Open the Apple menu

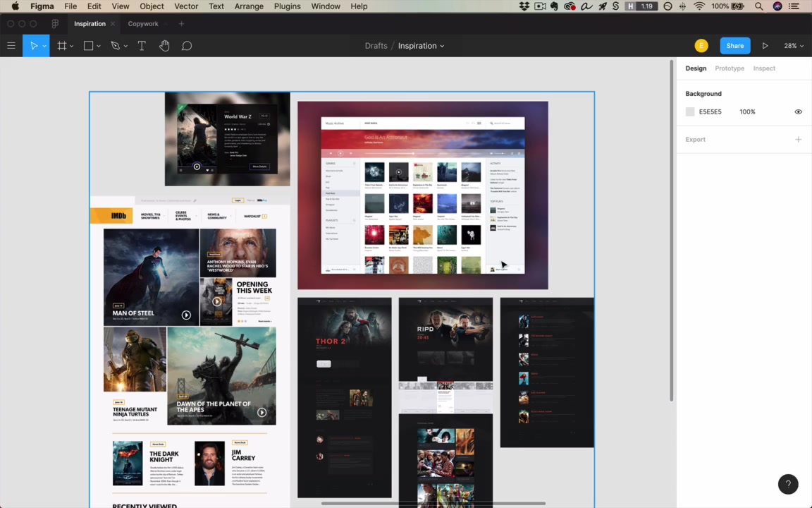coord(15,6)
